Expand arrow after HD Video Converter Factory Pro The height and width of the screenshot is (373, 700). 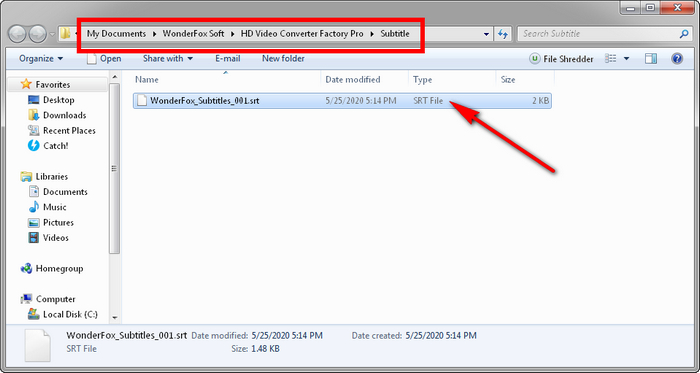[x=372, y=34]
